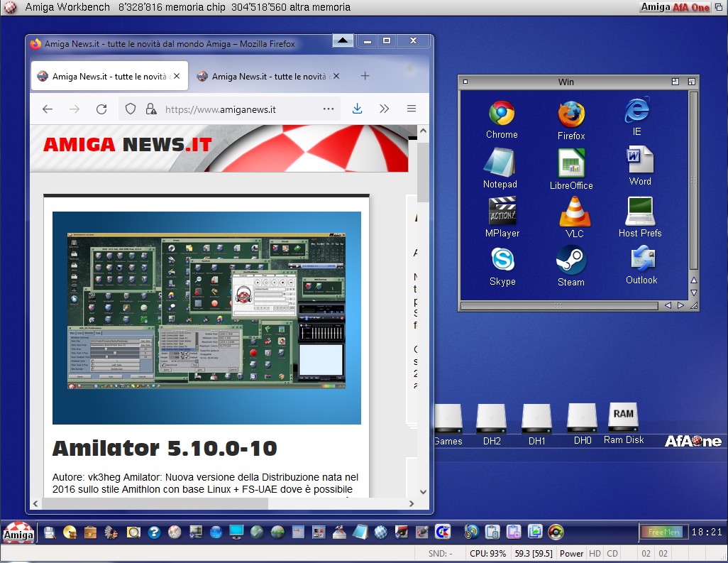Image resolution: width=728 pixels, height=563 pixels.
Task: Click the Amilator 5.10.0-10 headline
Action: point(165,449)
